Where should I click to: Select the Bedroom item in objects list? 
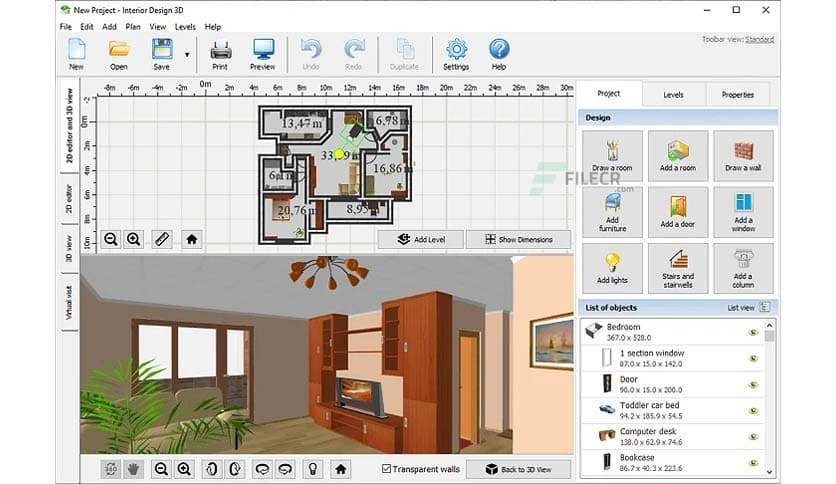[673, 332]
